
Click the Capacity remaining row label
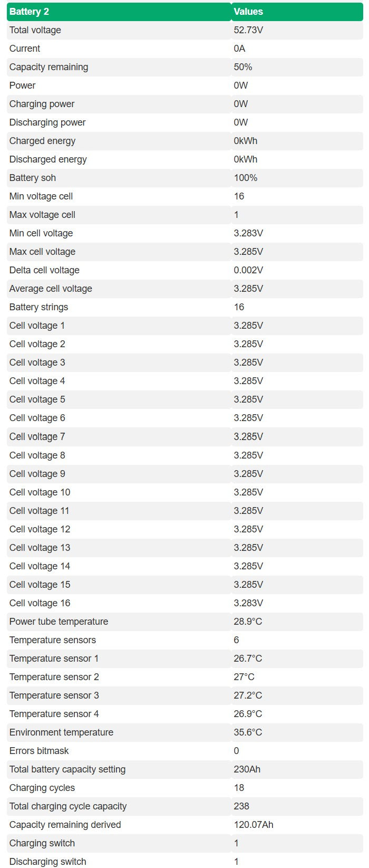[x=48, y=67]
